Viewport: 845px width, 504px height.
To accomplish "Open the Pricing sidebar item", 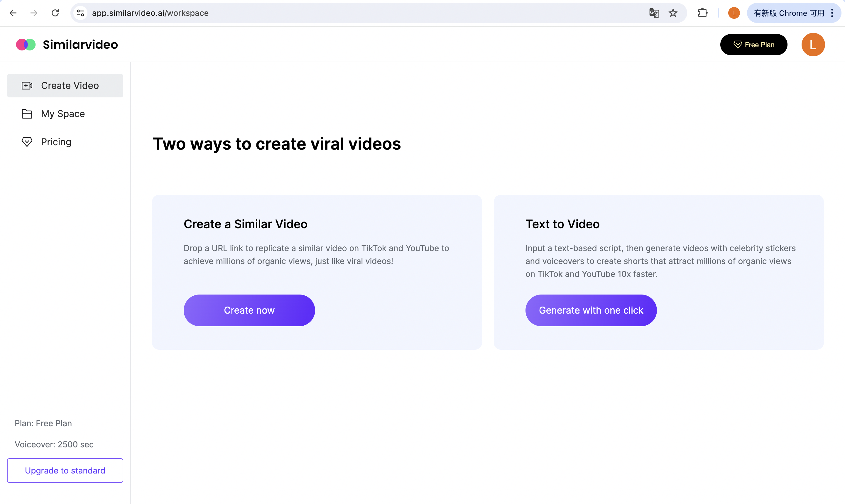I will coord(56,142).
